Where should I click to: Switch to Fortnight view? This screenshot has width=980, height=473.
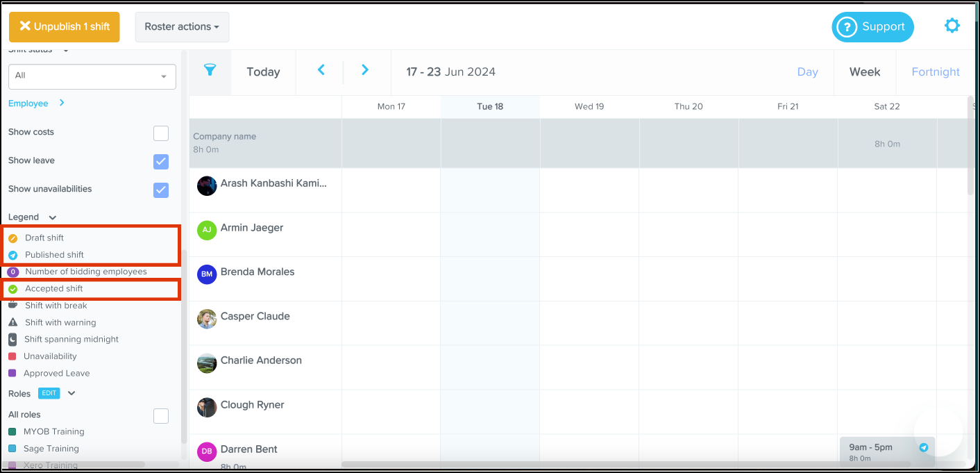click(x=935, y=72)
